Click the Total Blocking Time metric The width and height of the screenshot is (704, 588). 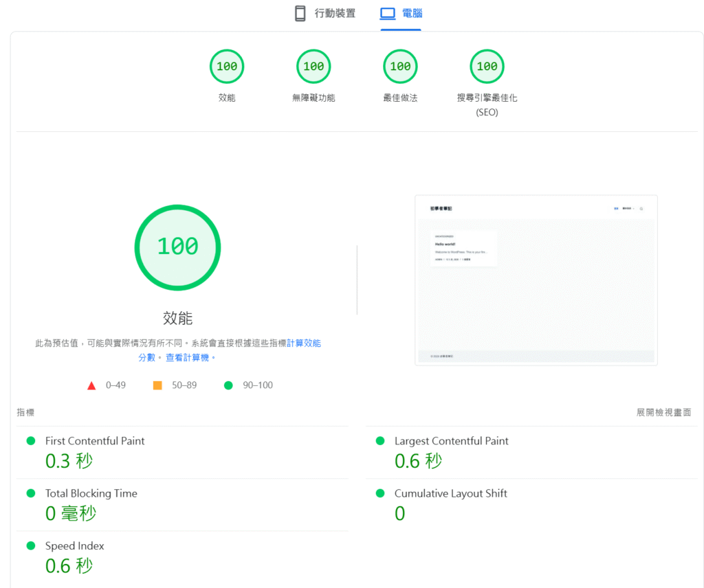[91, 493]
